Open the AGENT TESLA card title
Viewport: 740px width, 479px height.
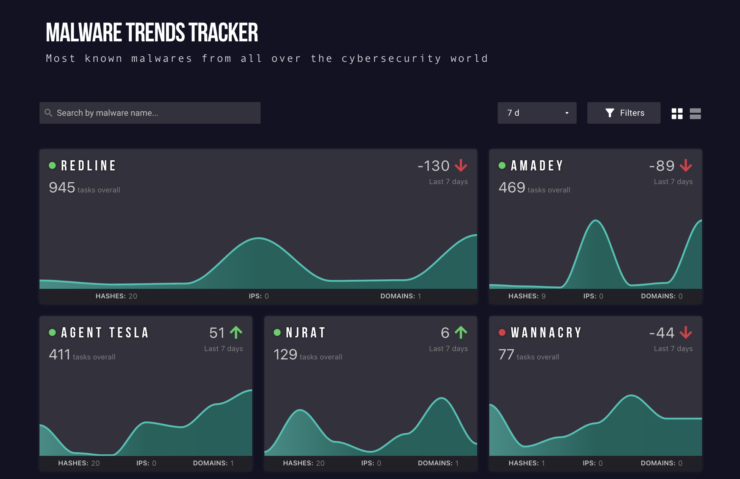105,333
